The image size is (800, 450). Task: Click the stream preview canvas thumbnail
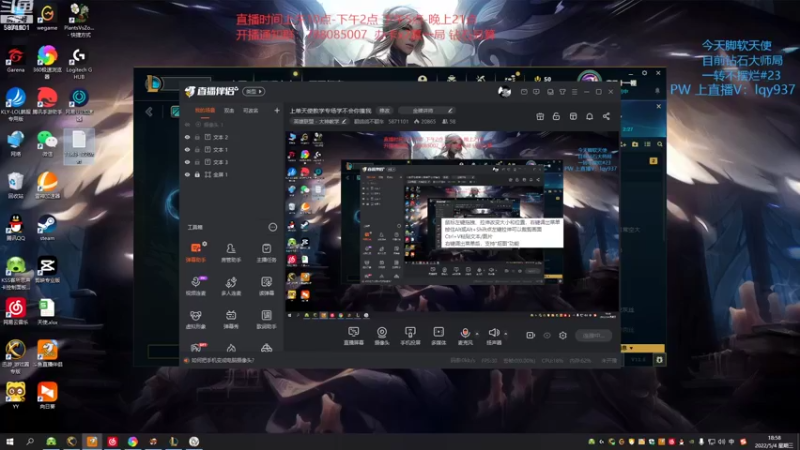pyautogui.click(x=452, y=223)
